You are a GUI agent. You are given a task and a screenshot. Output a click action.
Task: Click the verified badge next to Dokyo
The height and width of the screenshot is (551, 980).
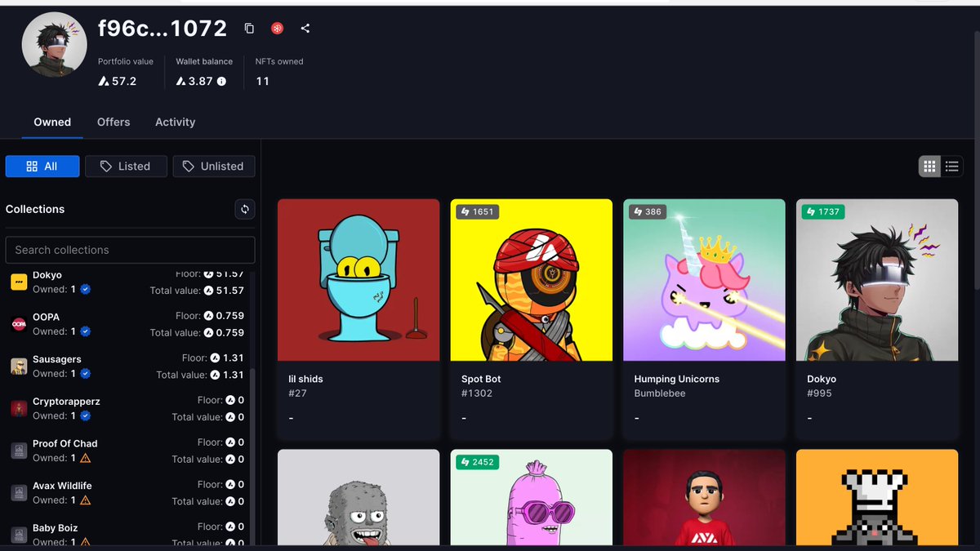tap(86, 289)
